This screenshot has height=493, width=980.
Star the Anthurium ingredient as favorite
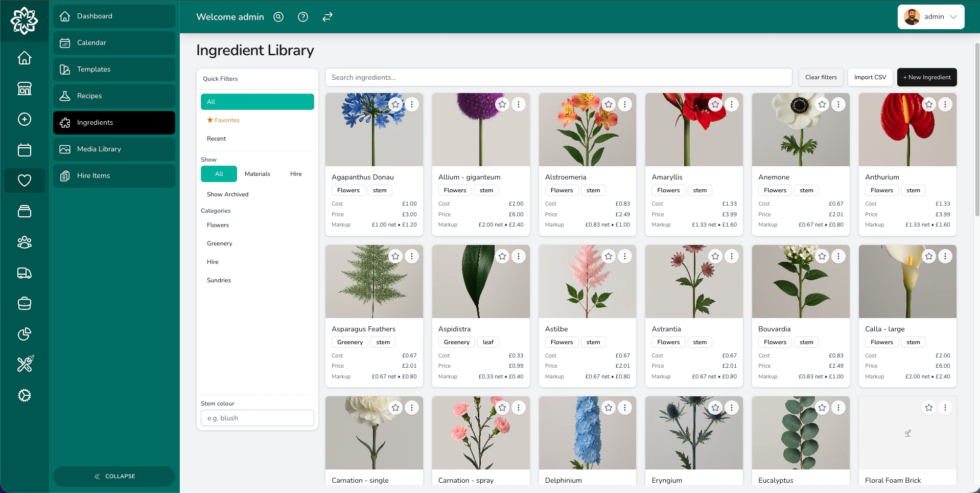tap(929, 104)
